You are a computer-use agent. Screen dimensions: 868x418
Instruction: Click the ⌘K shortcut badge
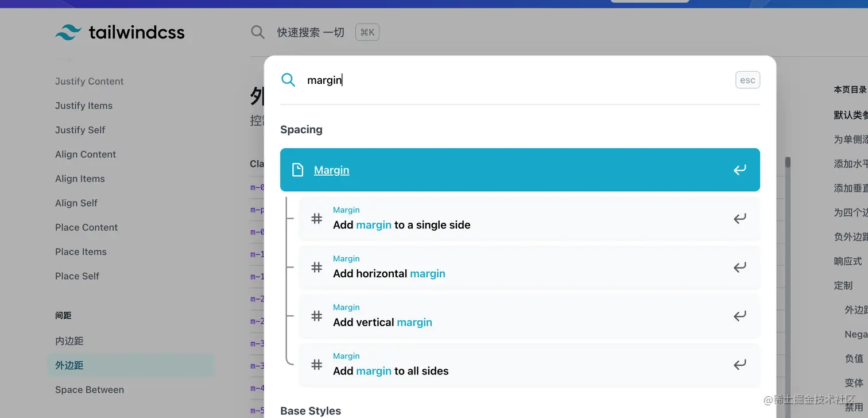[x=367, y=32]
